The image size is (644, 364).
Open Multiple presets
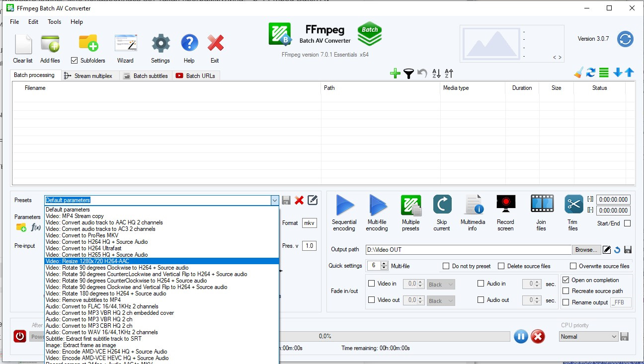[411, 205]
